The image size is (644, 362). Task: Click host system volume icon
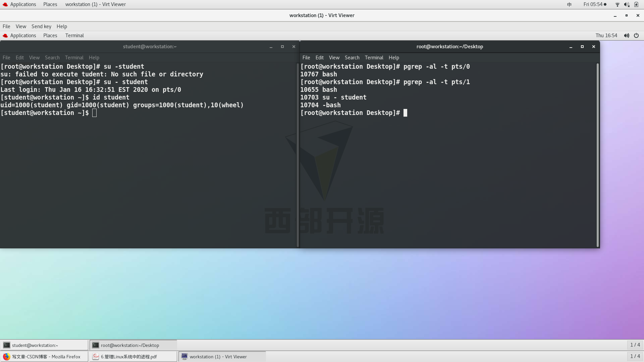626,4
